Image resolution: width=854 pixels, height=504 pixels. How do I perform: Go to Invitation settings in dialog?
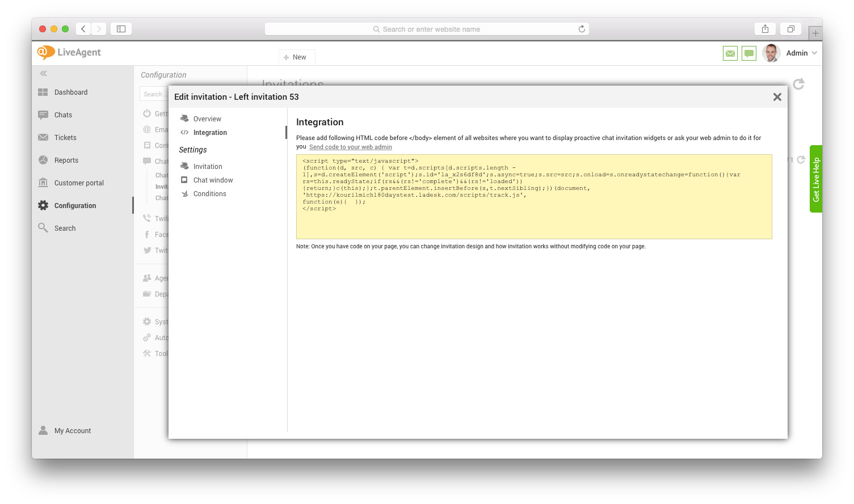[208, 167]
